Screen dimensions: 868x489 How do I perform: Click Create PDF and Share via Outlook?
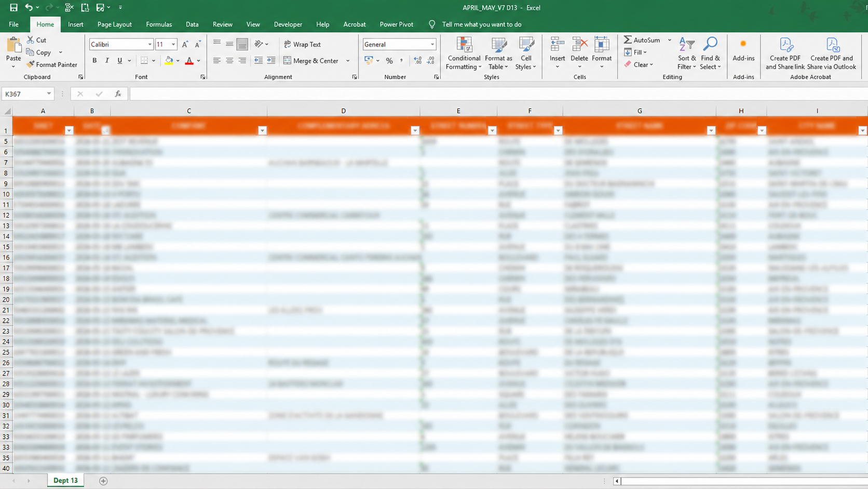(x=832, y=53)
